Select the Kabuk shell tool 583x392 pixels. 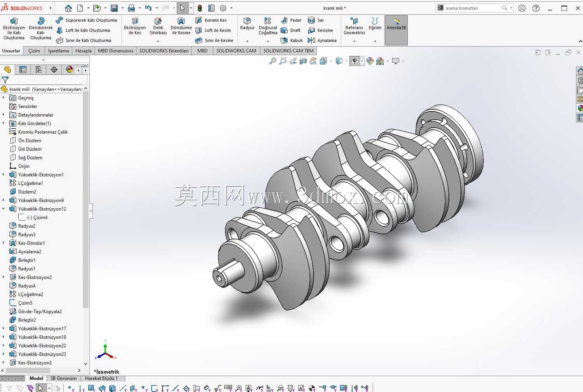tap(292, 40)
